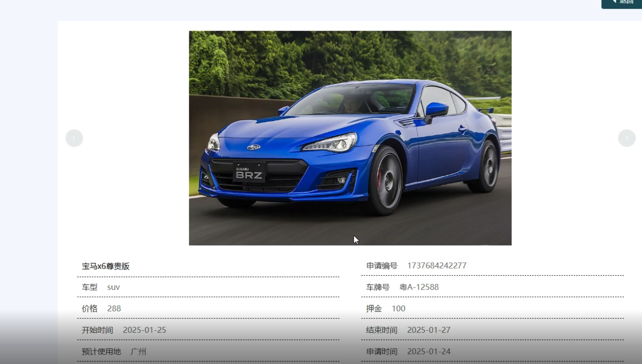Image resolution: width=642 pixels, height=364 pixels.
Task: Click the 车型 label
Action: [x=89, y=287]
